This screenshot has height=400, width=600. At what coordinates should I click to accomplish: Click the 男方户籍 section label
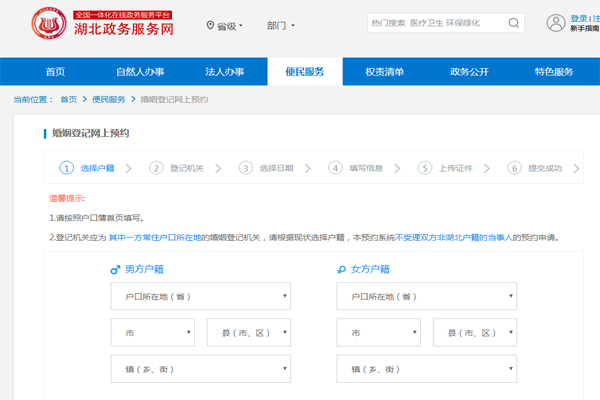pos(144,269)
